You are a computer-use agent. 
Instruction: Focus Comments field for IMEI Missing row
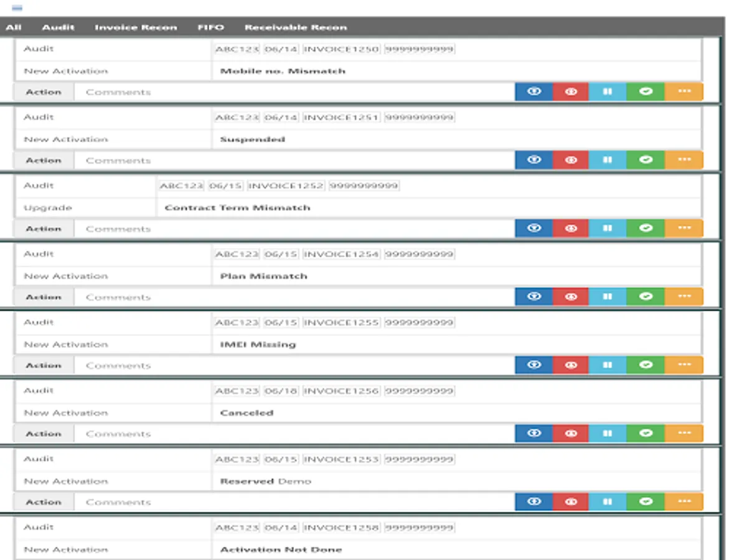(x=294, y=366)
